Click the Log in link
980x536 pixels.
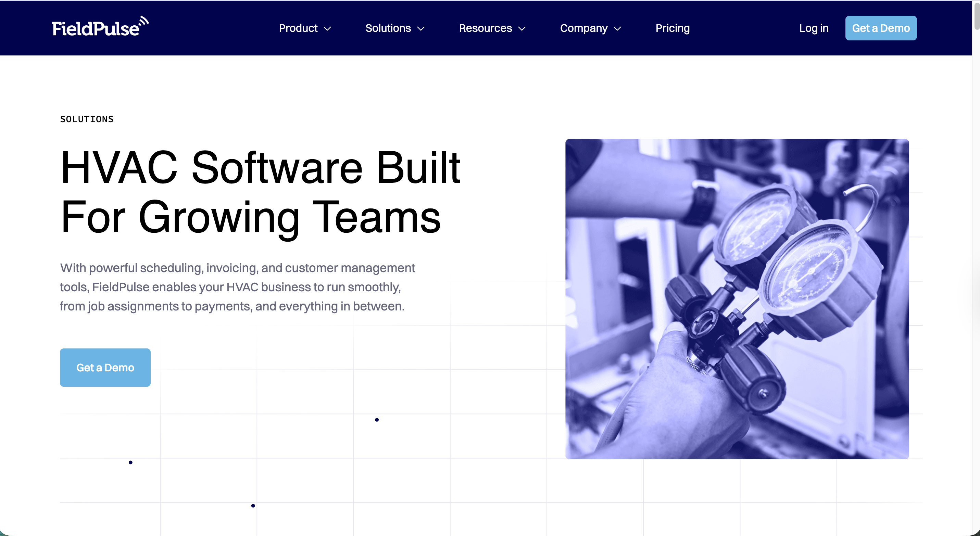pyautogui.click(x=813, y=28)
